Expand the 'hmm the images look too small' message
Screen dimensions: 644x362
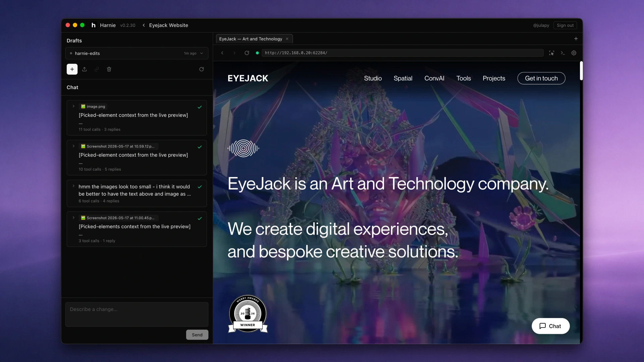pos(73,186)
